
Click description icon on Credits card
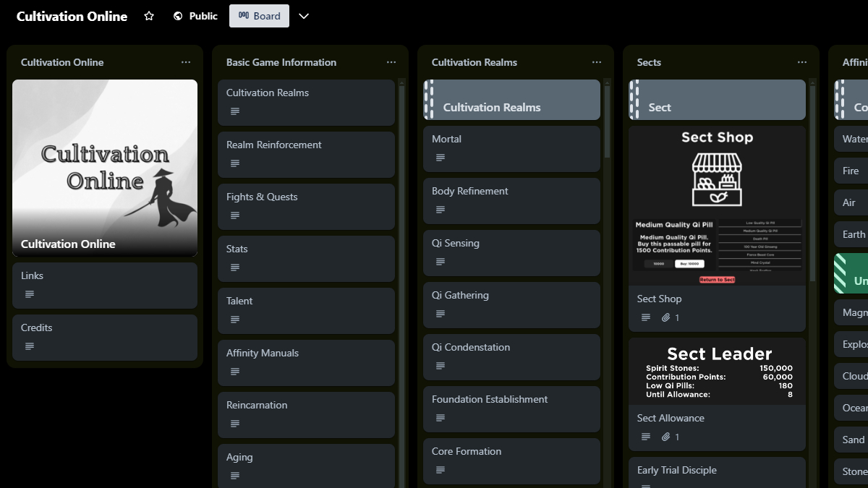[30, 346]
